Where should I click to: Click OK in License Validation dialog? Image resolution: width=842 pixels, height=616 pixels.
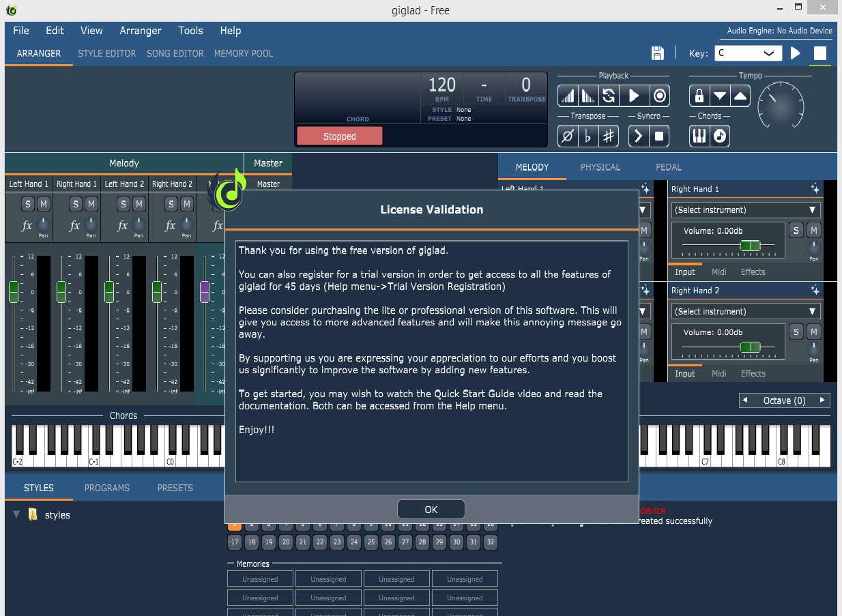point(431,510)
